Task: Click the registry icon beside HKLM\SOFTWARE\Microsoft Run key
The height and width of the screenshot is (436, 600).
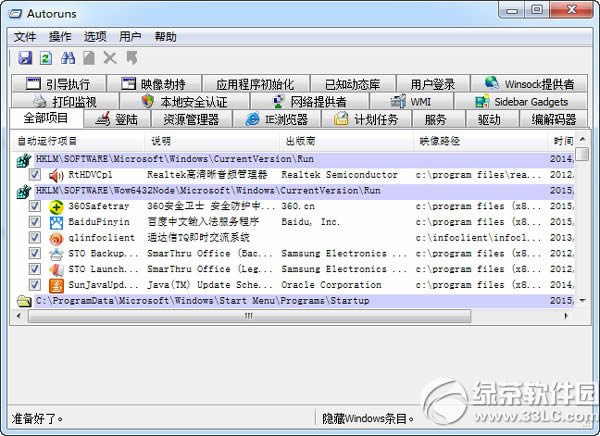Action: point(24,160)
